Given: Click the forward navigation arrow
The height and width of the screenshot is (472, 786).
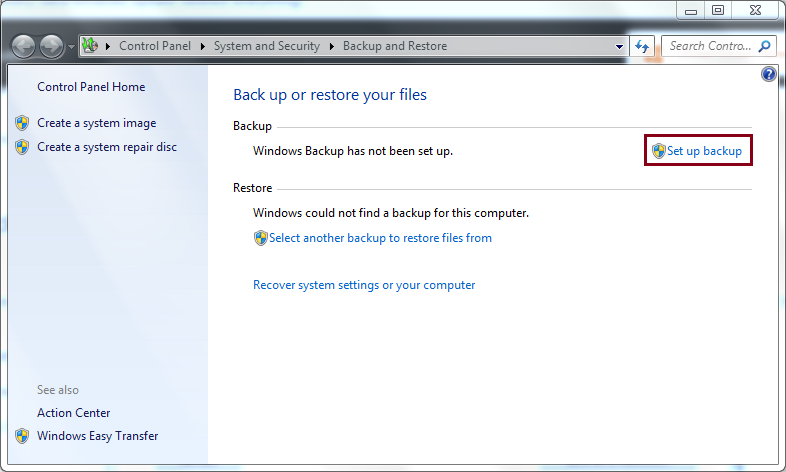Looking at the screenshot, I should 52,47.
